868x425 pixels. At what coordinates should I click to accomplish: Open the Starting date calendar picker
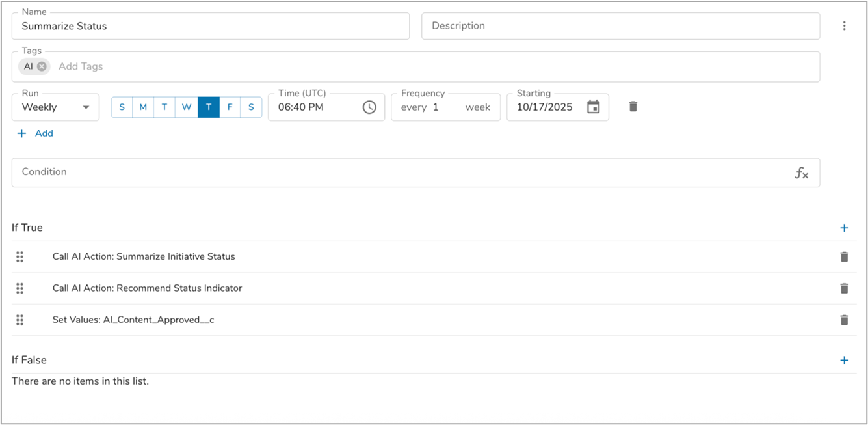click(593, 107)
